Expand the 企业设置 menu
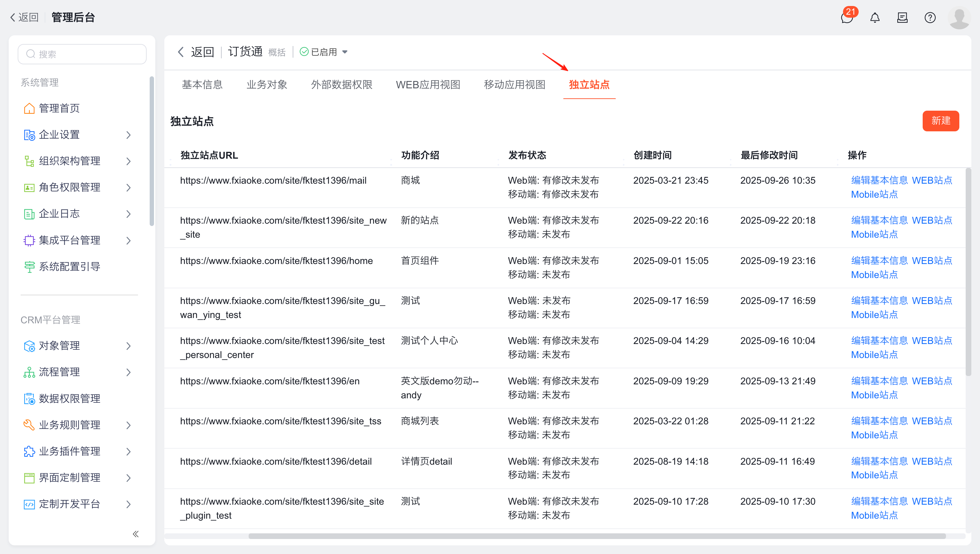Screen dimensions: 980x554 (x=129, y=135)
